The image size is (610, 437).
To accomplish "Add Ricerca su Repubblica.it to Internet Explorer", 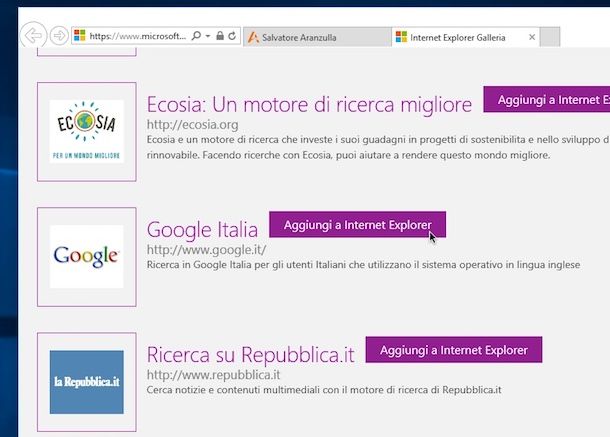I will point(454,350).
